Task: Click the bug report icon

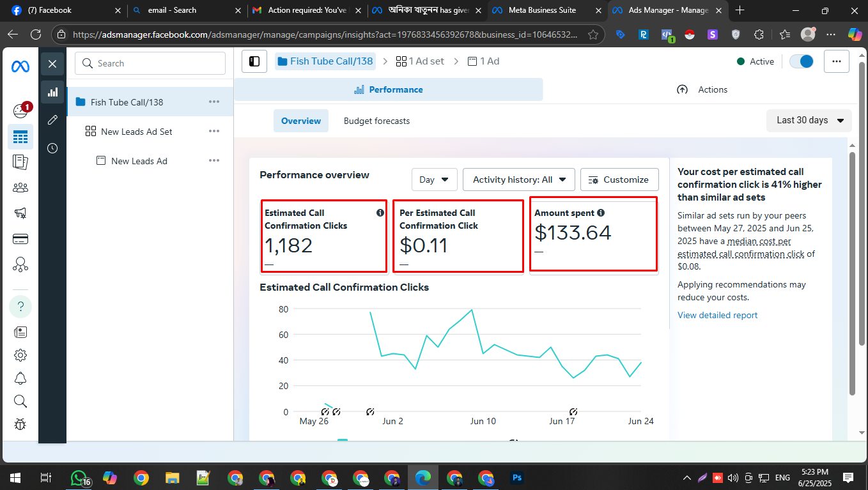Action: click(20, 424)
